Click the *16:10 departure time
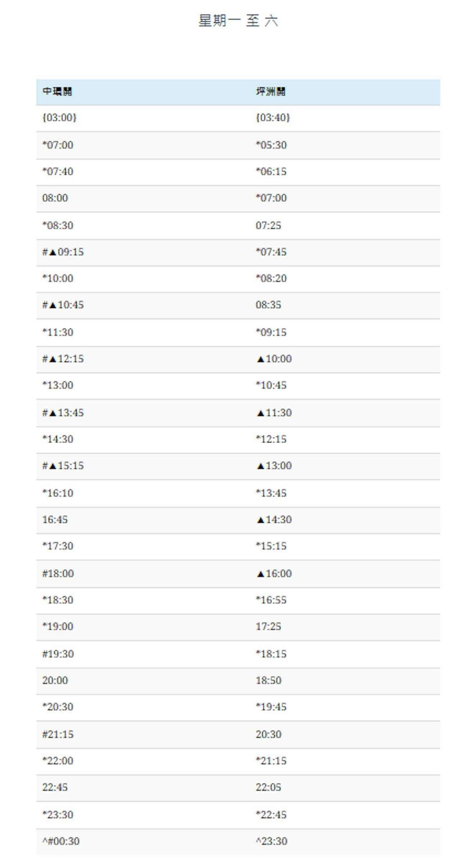Viewport: 460px width, 868px height. click(57, 493)
